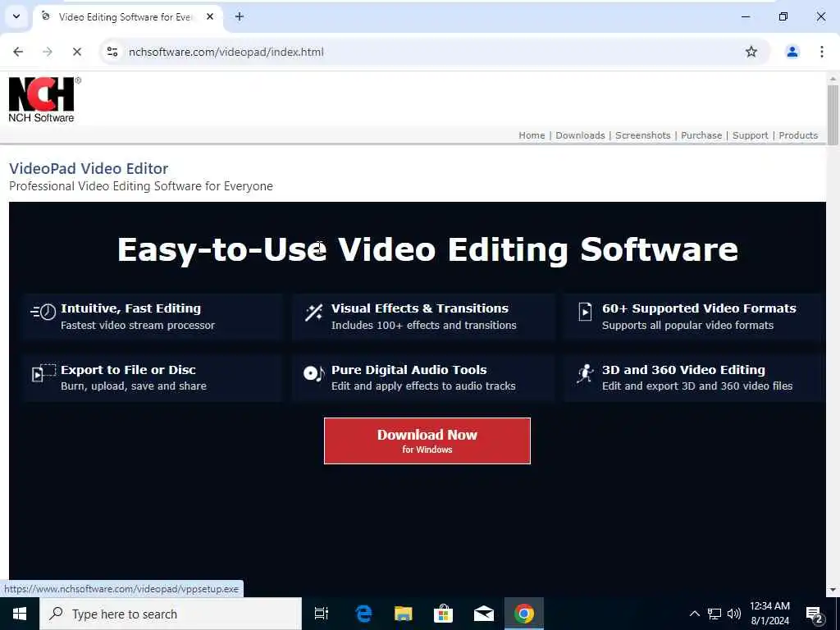
Task: Launch Microsoft Edge from the taskbar
Action: [x=363, y=614]
